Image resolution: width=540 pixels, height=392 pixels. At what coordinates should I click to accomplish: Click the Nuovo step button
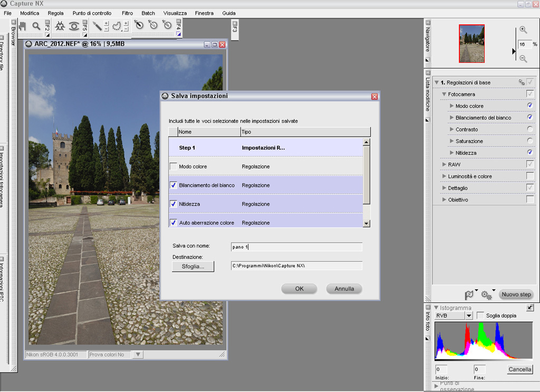point(516,294)
